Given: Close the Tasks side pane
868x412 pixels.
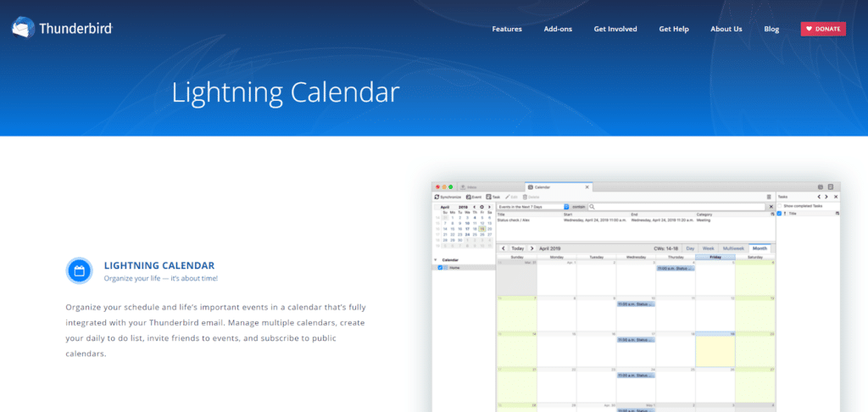Looking at the screenshot, I should [x=836, y=197].
